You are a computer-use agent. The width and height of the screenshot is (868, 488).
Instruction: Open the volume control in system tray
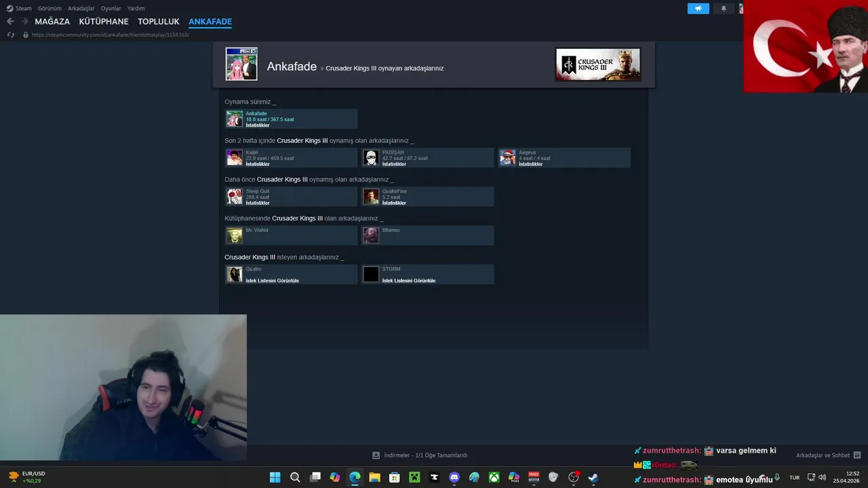point(822,477)
